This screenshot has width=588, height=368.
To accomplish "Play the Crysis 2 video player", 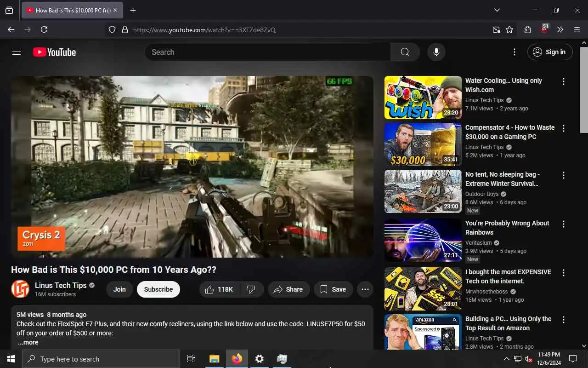I will pyautogui.click(x=192, y=167).
